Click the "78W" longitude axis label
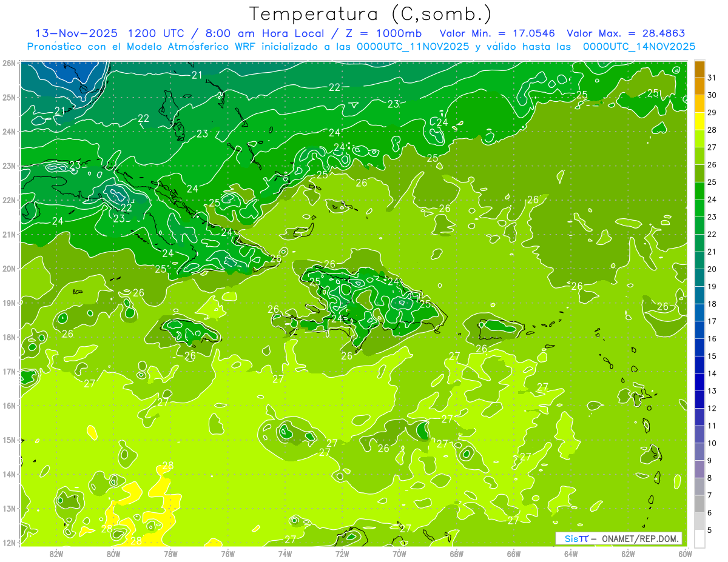 coord(170,554)
